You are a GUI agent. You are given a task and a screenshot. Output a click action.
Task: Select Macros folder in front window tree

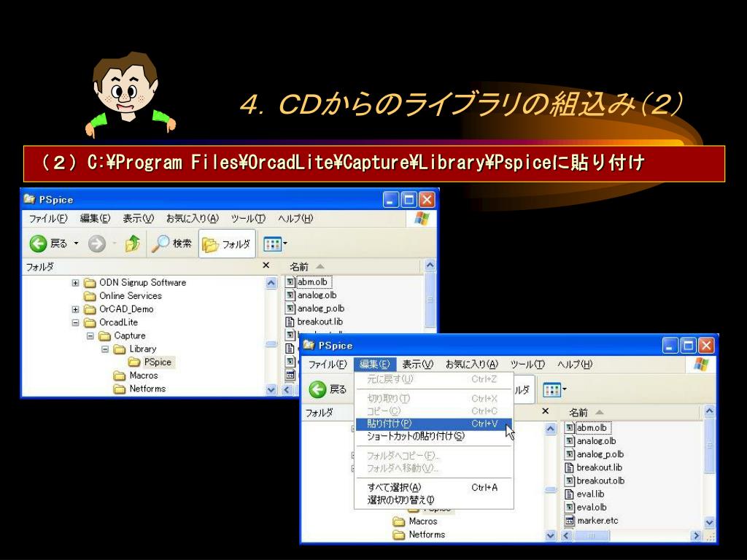pos(422,521)
